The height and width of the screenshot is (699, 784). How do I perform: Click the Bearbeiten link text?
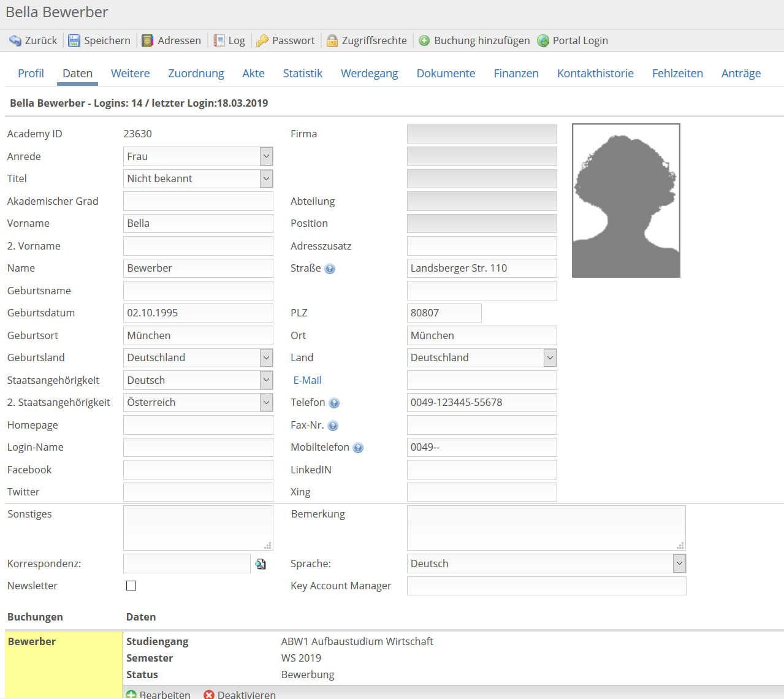click(x=165, y=695)
